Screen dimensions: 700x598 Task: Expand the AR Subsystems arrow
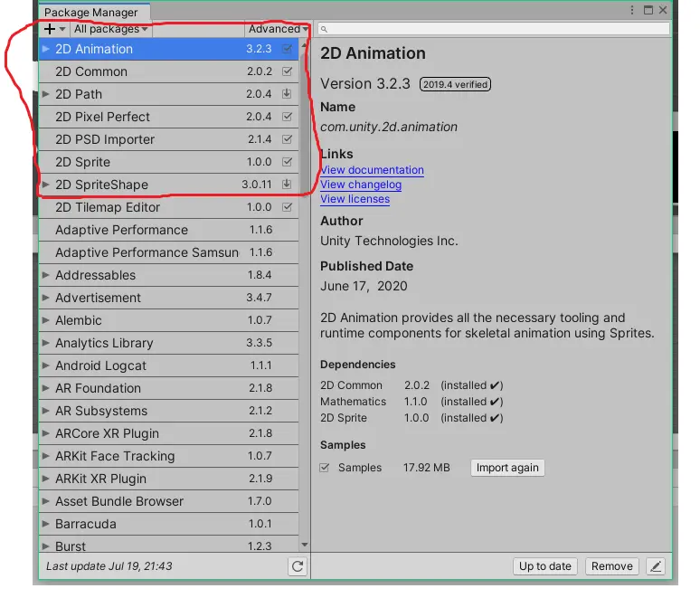pyautogui.click(x=45, y=411)
